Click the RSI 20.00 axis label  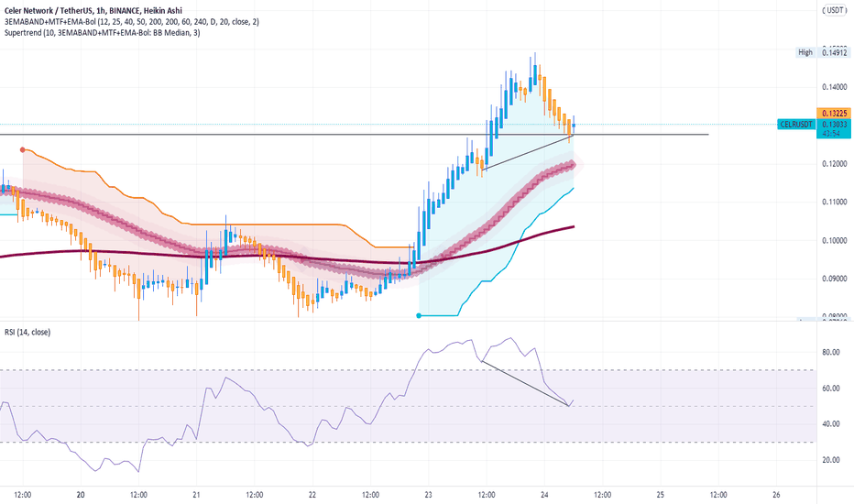click(830, 459)
